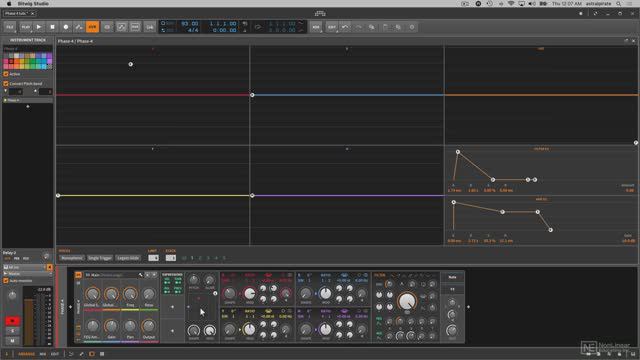Select the boundary node between red and blue lines

click(252, 95)
